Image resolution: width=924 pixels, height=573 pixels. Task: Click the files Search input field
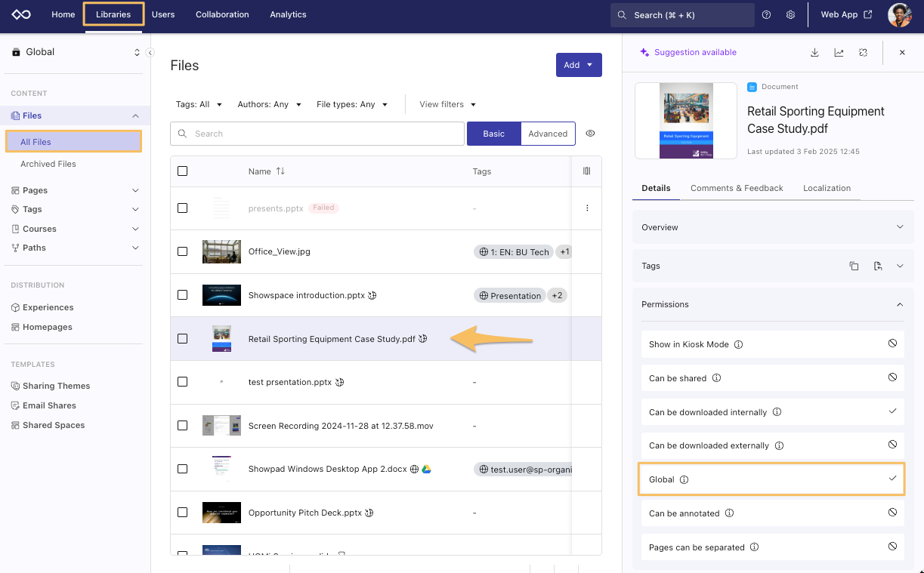tap(317, 134)
